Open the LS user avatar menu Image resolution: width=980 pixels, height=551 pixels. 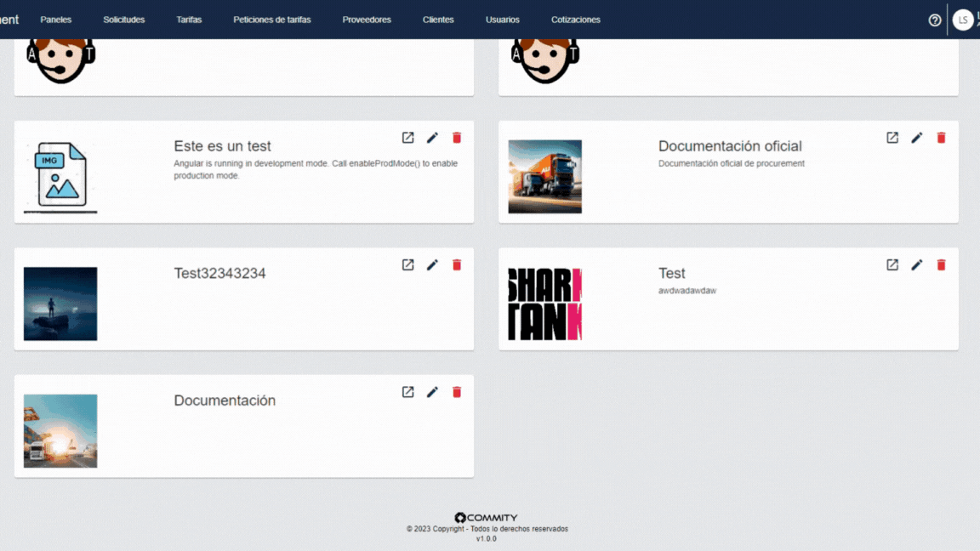(x=963, y=20)
